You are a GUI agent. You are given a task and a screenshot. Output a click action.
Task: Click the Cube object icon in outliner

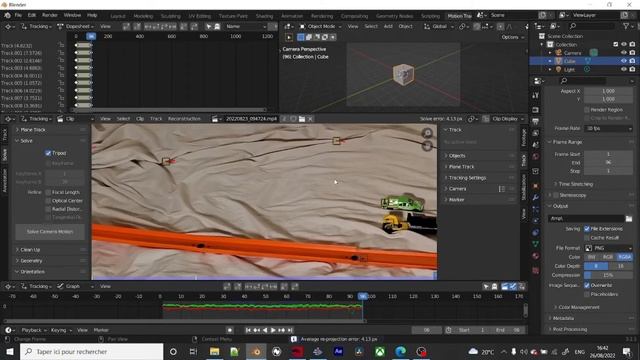[558, 61]
